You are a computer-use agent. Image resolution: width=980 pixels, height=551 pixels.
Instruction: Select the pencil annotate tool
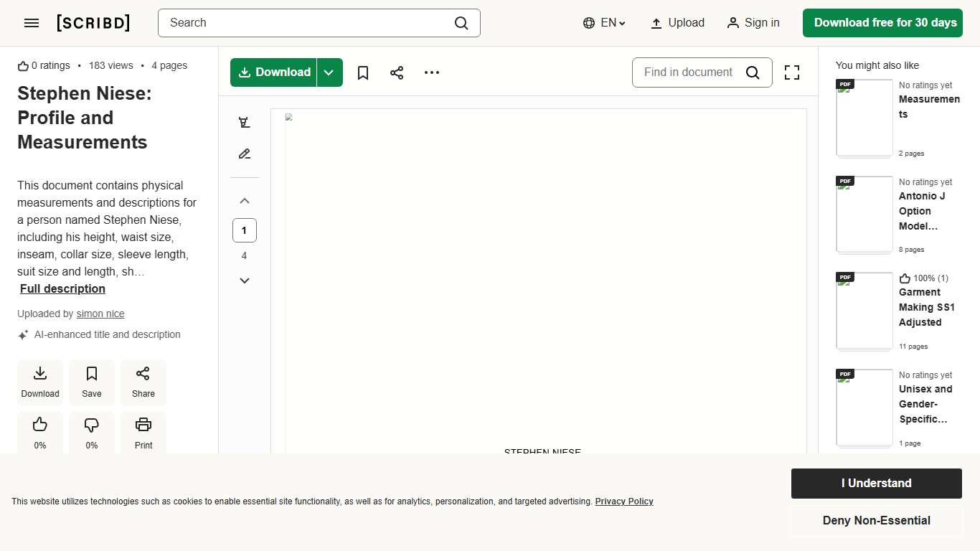point(245,154)
